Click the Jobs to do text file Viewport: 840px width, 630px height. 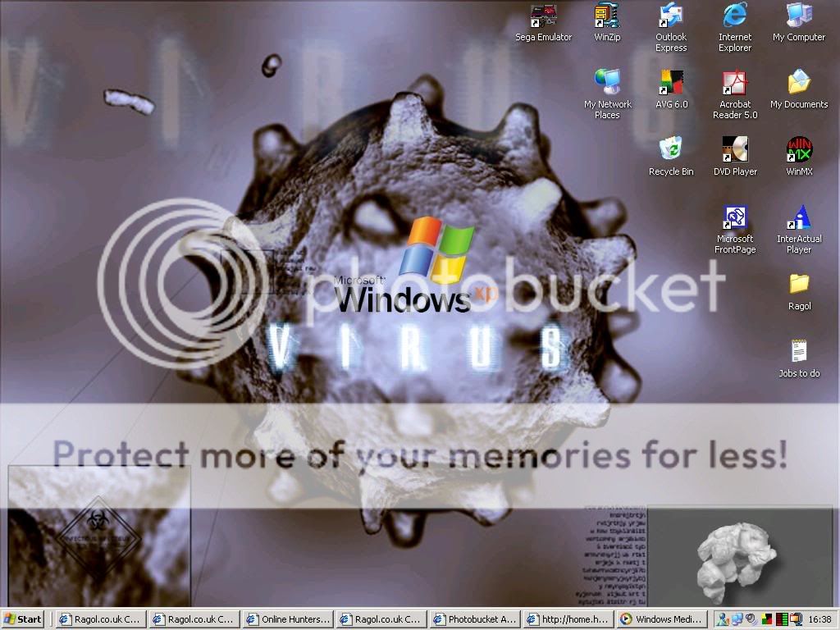coord(798,352)
